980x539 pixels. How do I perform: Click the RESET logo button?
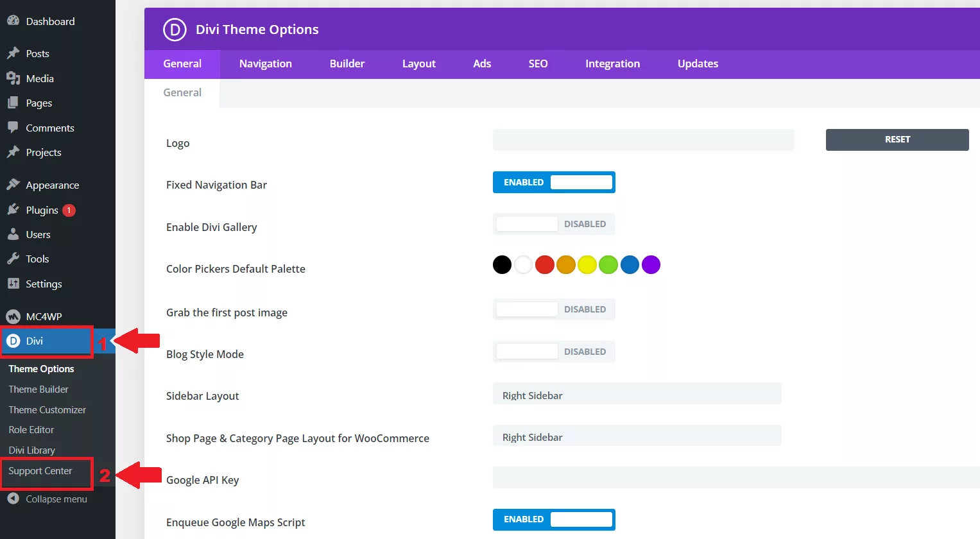pos(897,140)
